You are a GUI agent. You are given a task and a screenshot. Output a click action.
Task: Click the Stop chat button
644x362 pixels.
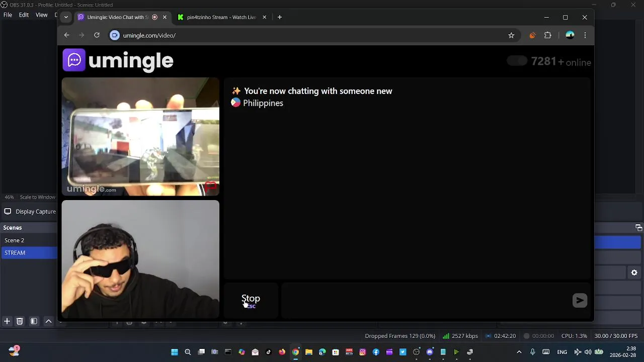(251, 300)
